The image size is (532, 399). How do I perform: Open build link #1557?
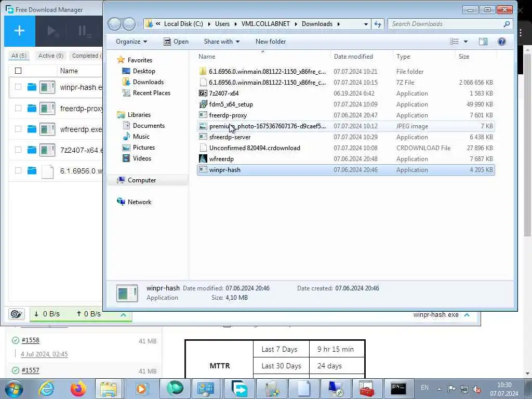[x=31, y=370]
